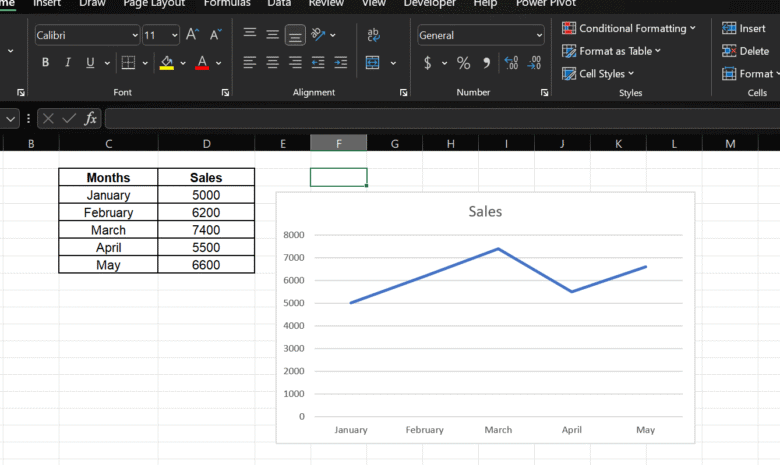Open Merge & Center dropdown arrow
The image size is (780, 465).
point(393,63)
